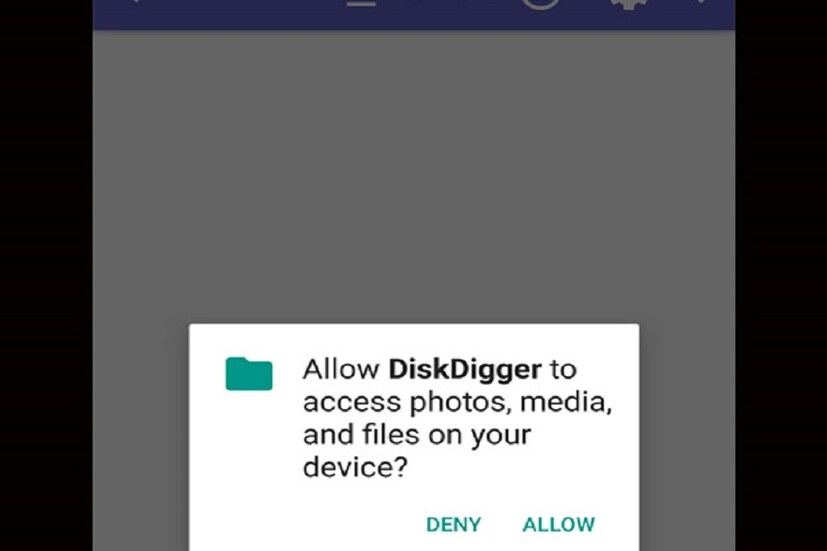The height and width of the screenshot is (551, 827).
Task: Click the word 'device?' in the dialog
Action: [355, 467]
